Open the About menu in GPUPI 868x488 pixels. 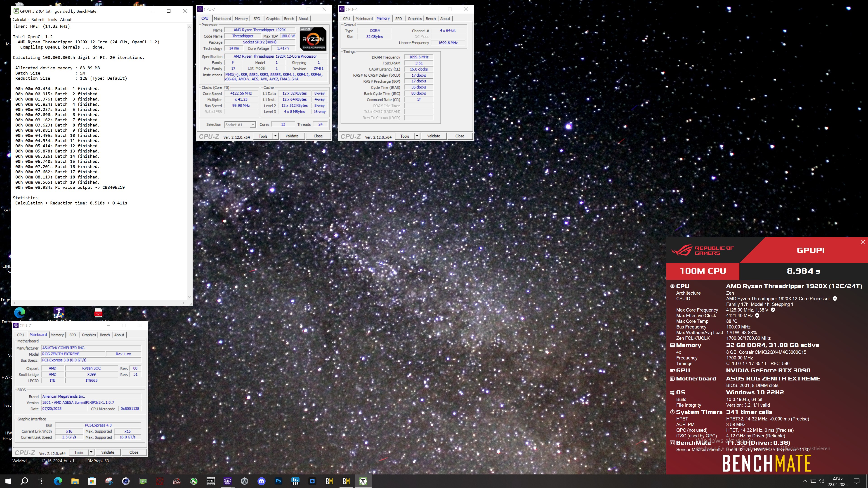click(x=66, y=19)
